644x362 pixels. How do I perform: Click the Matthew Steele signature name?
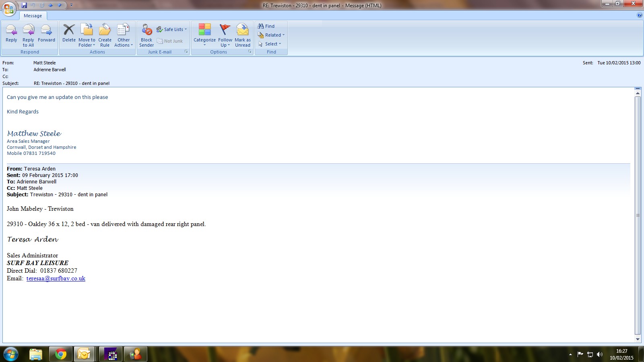click(x=34, y=134)
